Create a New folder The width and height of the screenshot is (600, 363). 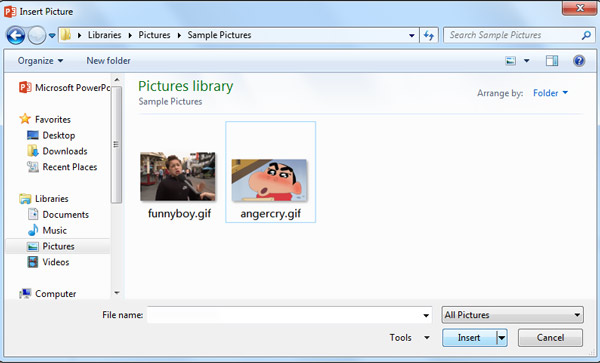click(108, 60)
